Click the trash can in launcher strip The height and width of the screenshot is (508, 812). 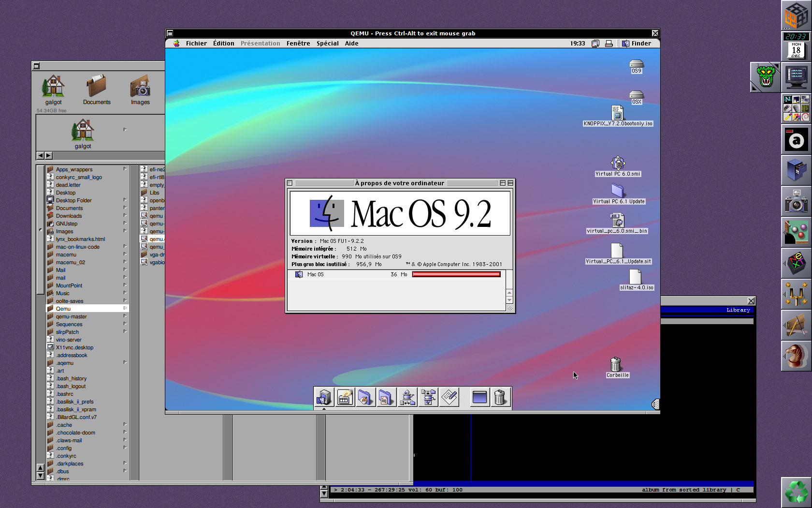pos(500,397)
